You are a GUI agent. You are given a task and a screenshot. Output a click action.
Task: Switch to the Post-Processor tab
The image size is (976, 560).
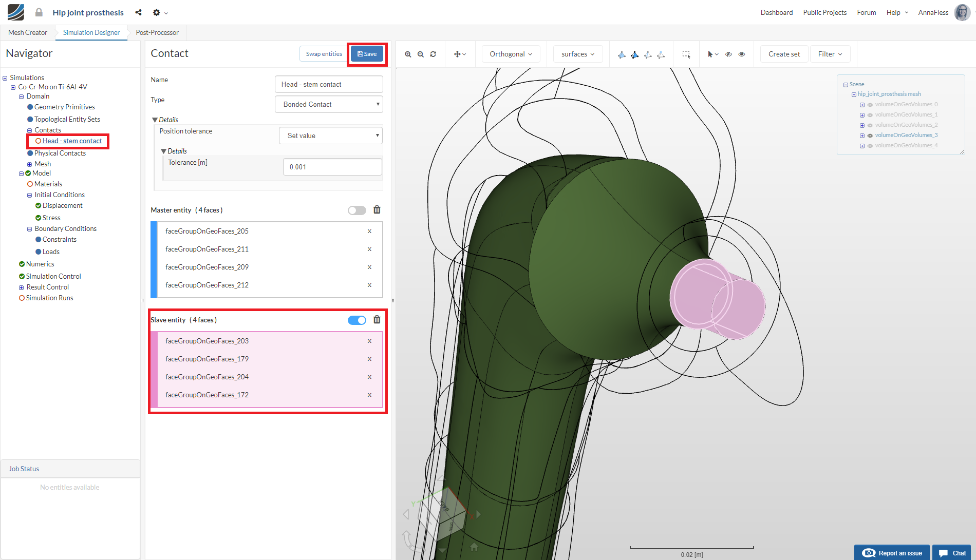(157, 33)
